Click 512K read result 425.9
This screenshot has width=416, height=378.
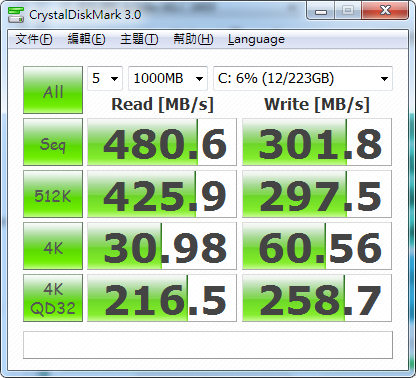click(x=162, y=194)
